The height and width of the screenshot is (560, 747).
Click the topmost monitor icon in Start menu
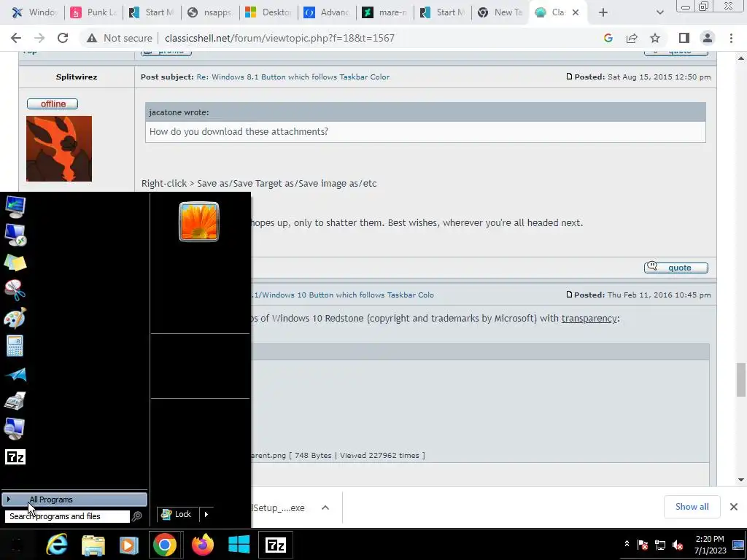click(15, 207)
